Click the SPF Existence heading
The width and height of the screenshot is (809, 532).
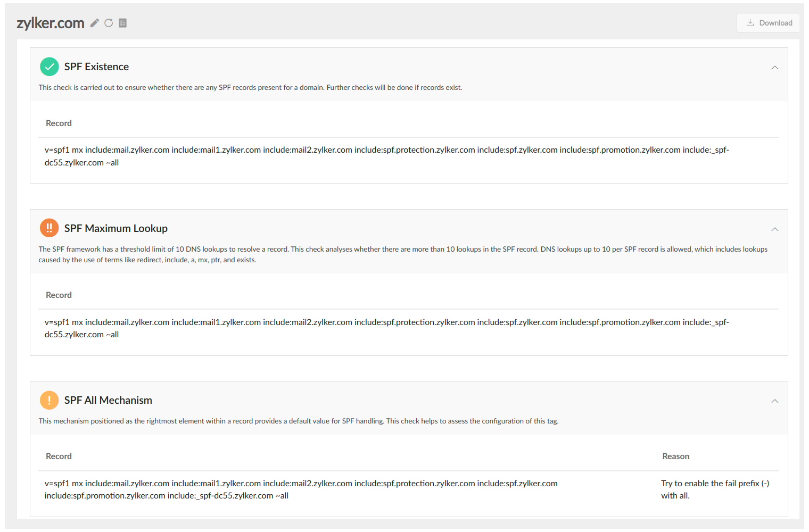tap(96, 66)
